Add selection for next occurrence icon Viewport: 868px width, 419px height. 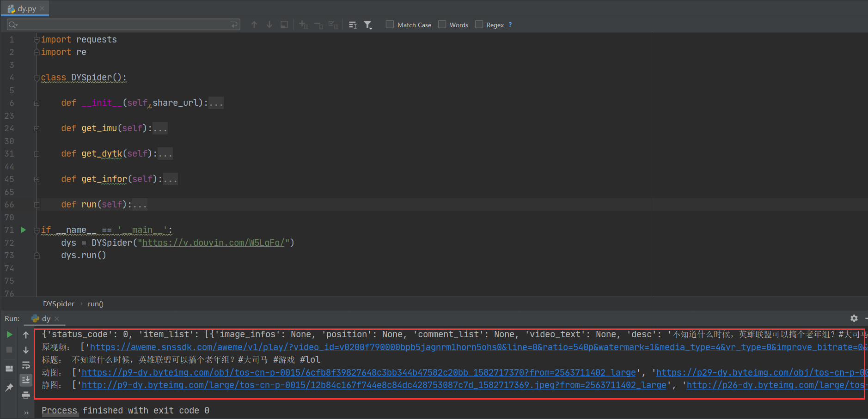304,24
